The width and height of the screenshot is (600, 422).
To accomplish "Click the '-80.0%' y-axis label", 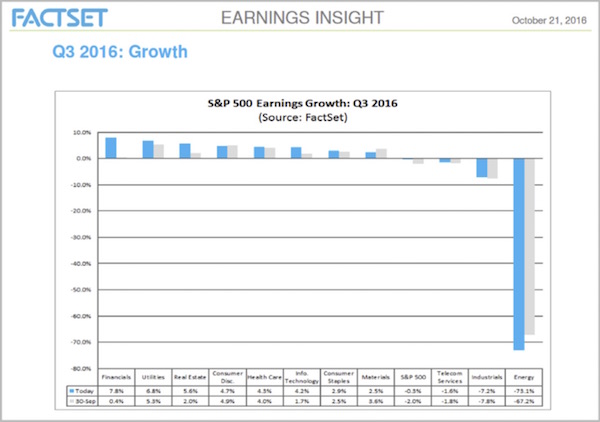I will coord(81,368).
